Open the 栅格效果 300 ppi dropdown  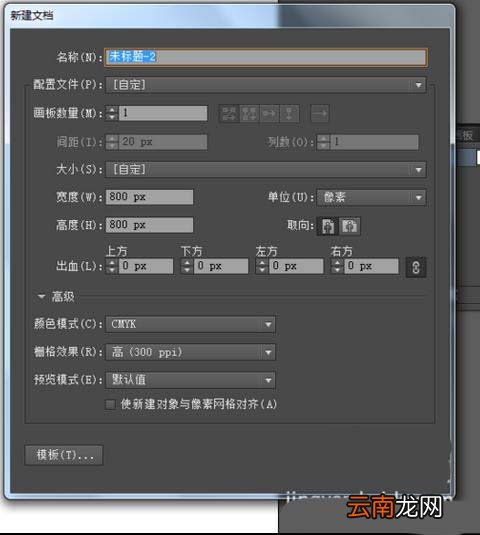[191, 352]
